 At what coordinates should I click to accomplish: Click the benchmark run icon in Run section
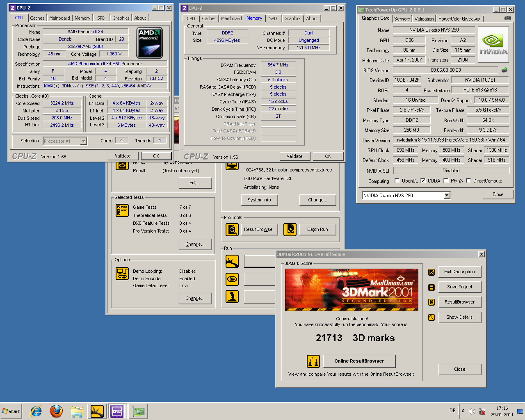coord(232,261)
